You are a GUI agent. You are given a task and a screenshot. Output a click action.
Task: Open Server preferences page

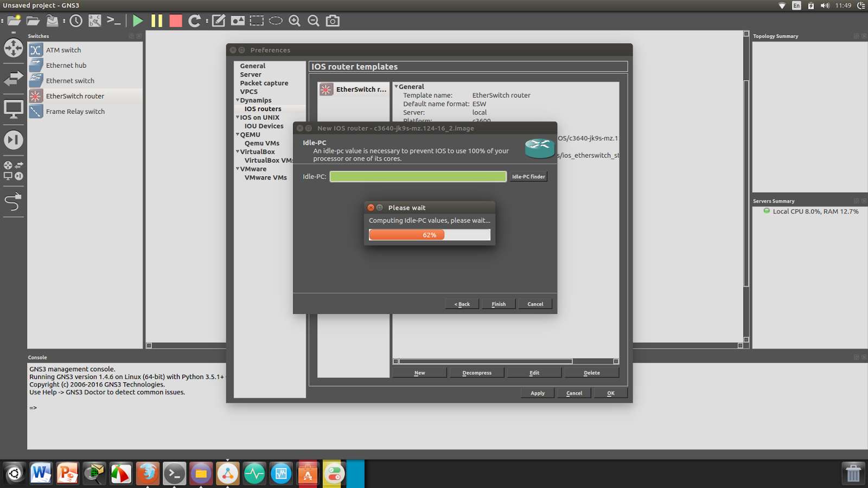(x=251, y=75)
